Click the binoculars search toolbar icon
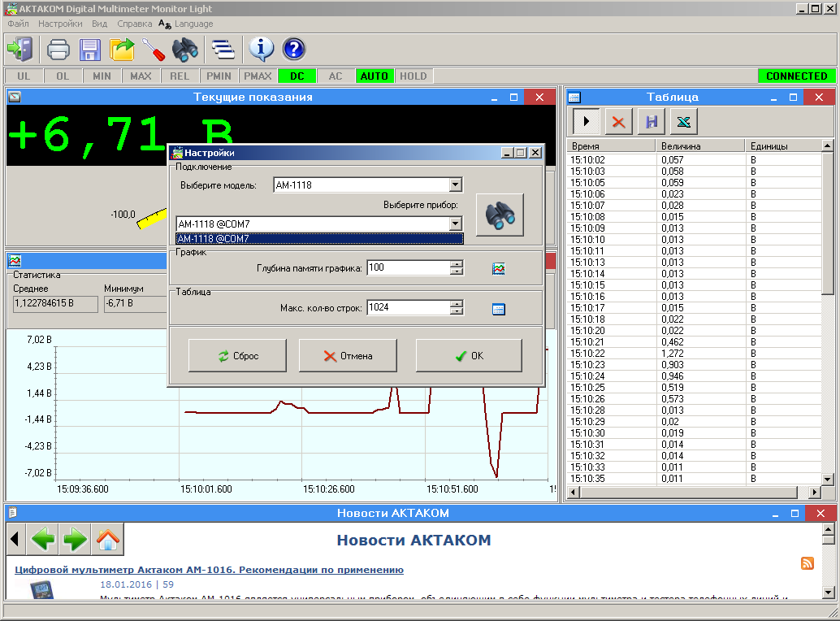Viewport: 840px width, 621px height. pyautogui.click(x=185, y=50)
